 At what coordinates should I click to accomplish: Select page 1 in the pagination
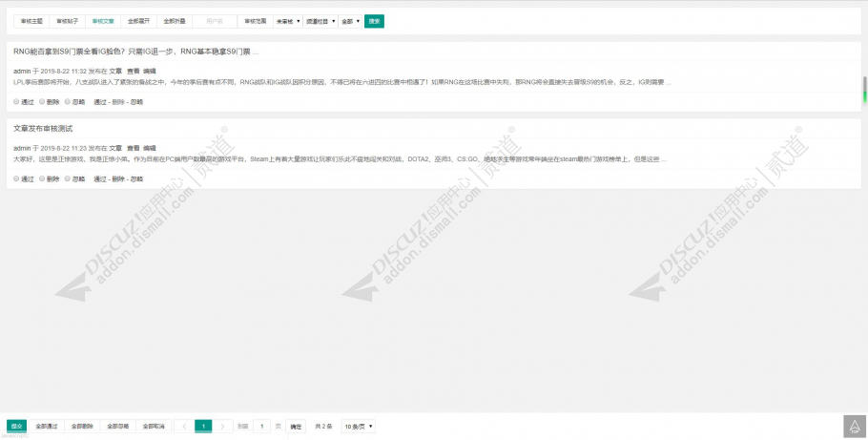click(203, 426)
